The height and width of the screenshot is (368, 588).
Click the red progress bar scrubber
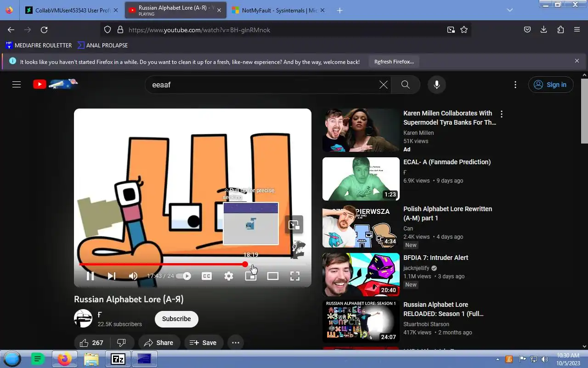click(245, 264)
